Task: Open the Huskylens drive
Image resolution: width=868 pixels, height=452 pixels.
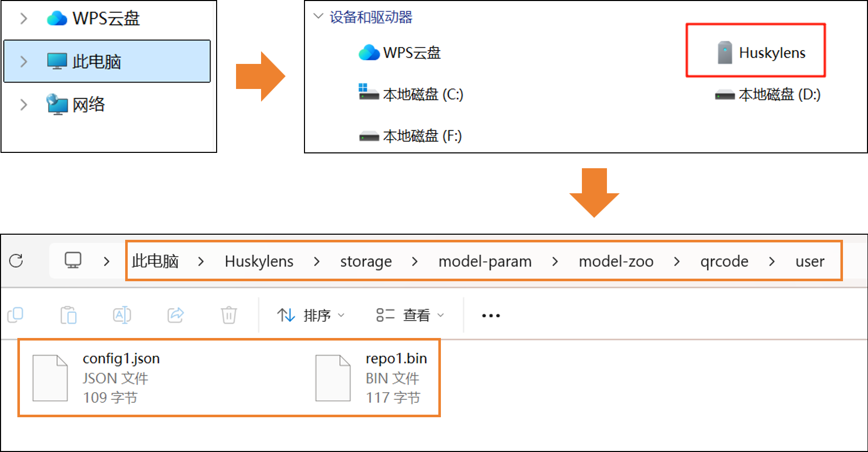Action: pyautogui.click(x=761, y=53)
